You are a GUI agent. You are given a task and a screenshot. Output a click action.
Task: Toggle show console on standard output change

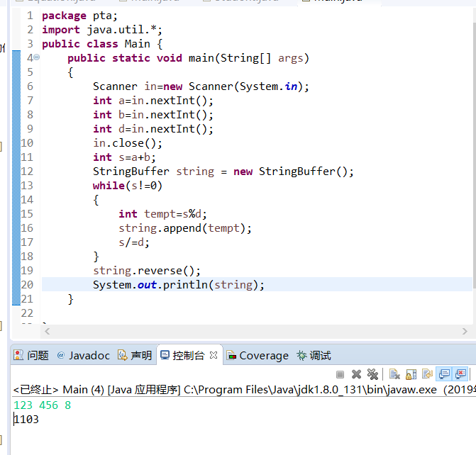tap(444, 374)
